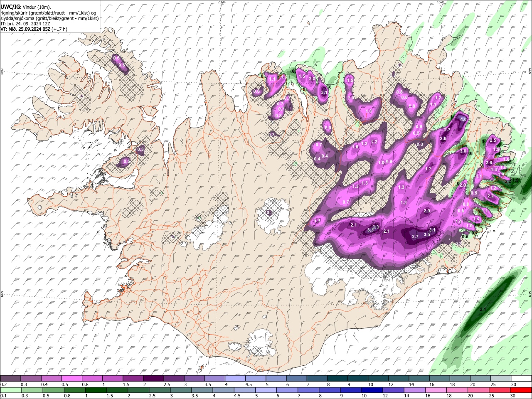The width and height of the screenshot is (532, 399).
Task: Choose the light pink swatch between lower-scale 16 and 18
Action: click(436, 390)
